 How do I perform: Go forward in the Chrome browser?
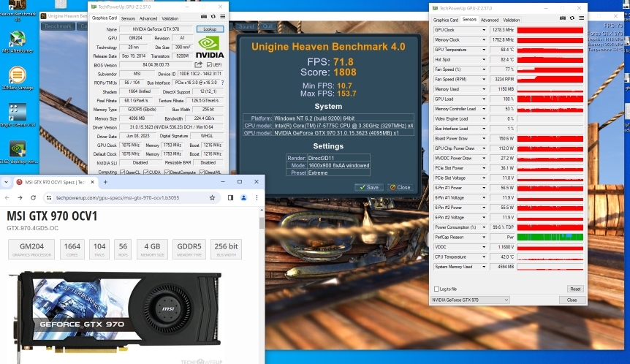click(x=20, y=197)
